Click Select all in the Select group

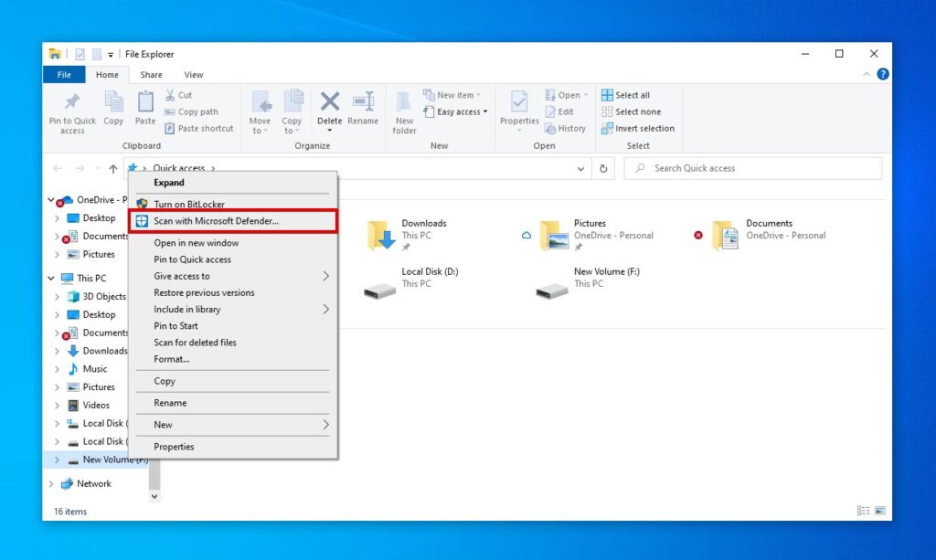tap(625, 94)
